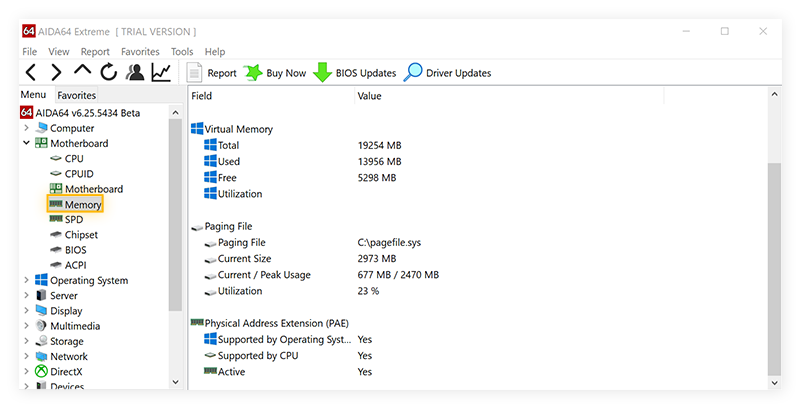This screenshot has width=800, height=409.
Task: Expand the Operating System node
Action: pyautogui.click(x=27, y=281)
